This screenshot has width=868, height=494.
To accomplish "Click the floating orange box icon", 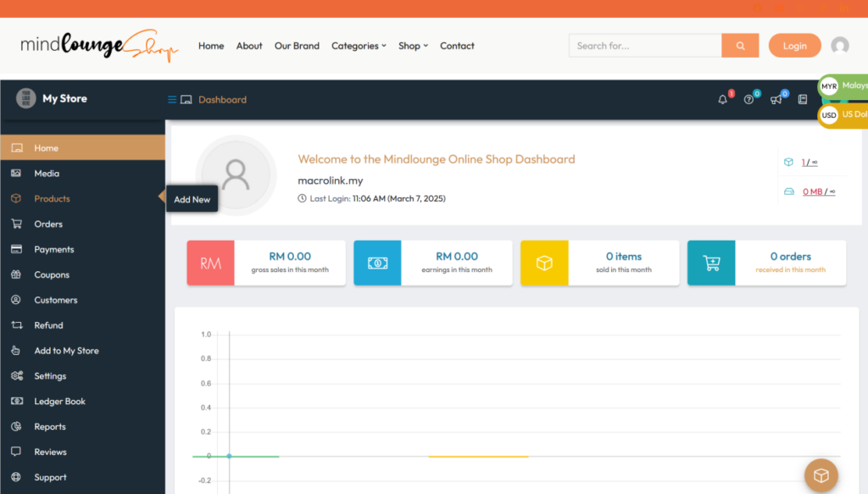I will (x=821, y=475).
